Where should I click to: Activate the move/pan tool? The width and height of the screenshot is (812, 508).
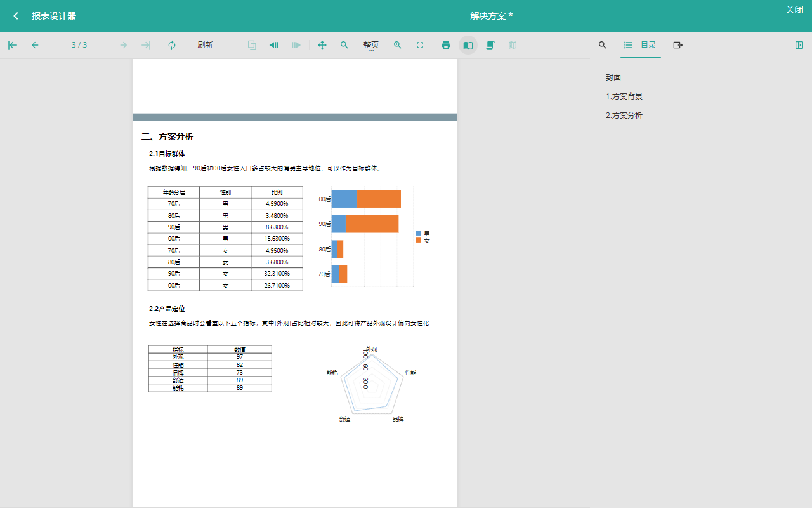coord(322,45)
